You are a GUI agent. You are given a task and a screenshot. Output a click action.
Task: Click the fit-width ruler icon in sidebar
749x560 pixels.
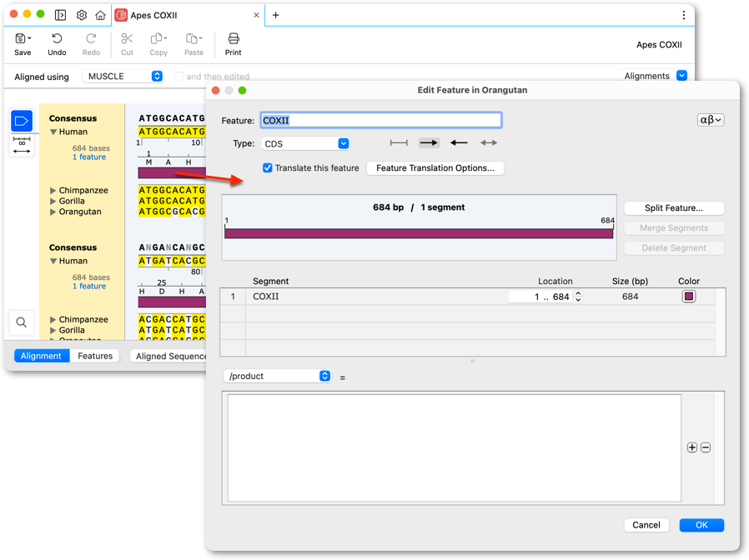click(x=22, y=145)
